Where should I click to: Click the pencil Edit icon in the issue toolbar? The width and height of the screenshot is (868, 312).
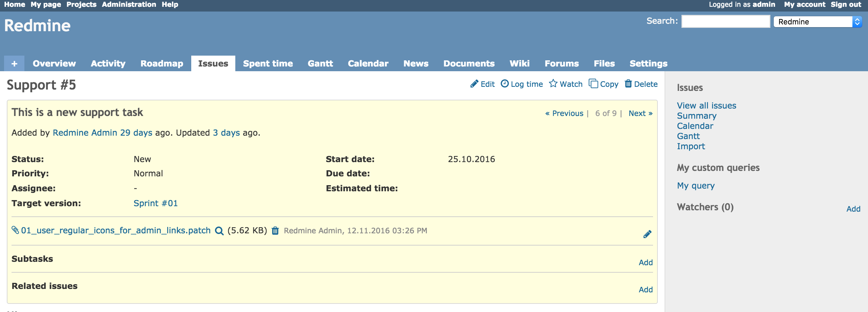474,84
